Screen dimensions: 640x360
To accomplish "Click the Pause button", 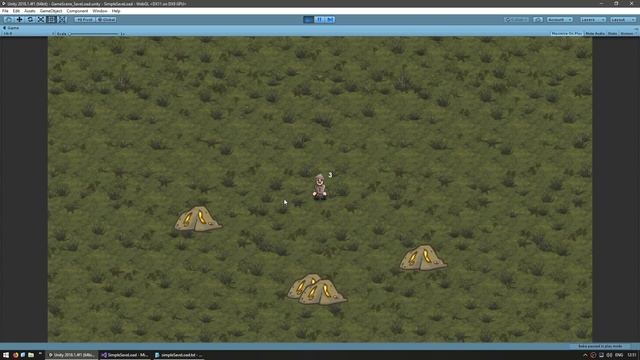I will pos(320,20).
